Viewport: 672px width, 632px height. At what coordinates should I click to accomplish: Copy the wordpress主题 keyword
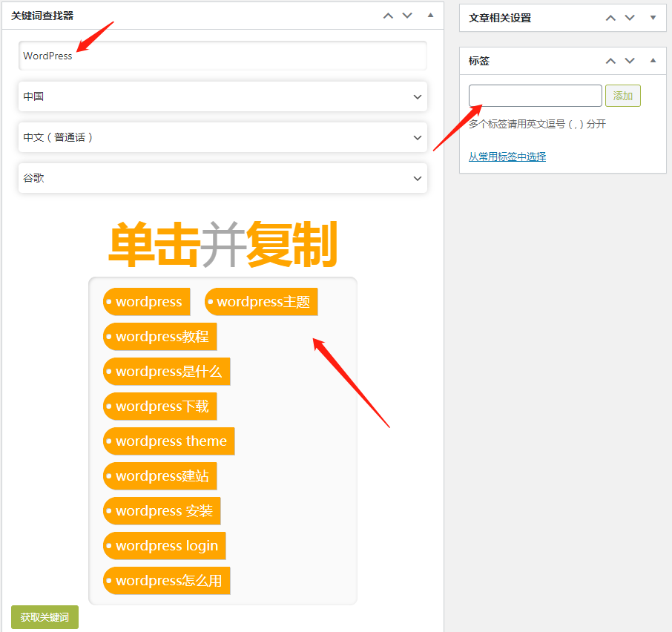tap(261, 301)
